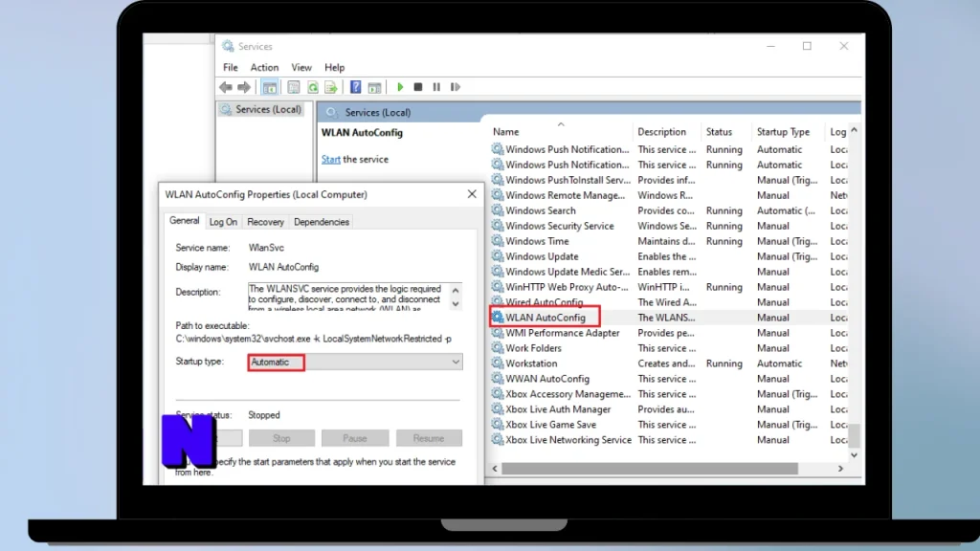
Task: Select Windows Update Medic Service row
Action: point(669,272)
